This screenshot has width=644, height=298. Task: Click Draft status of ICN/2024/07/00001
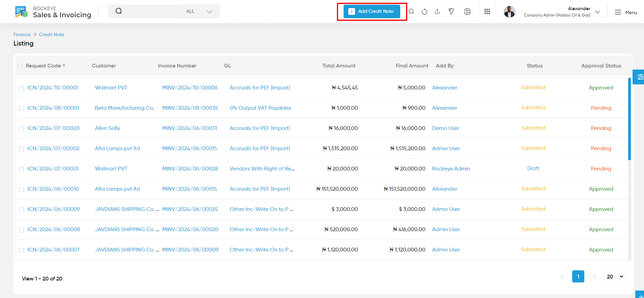[533, 168]
